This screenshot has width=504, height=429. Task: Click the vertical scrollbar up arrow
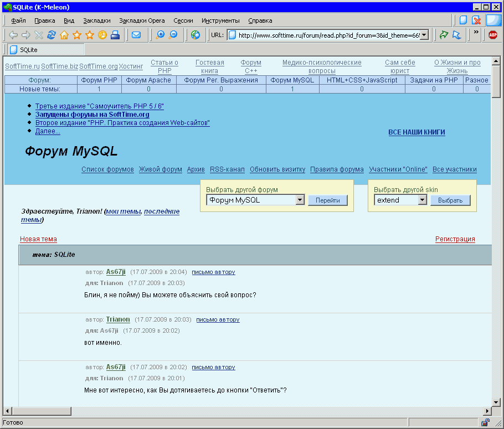coord(496,61)
